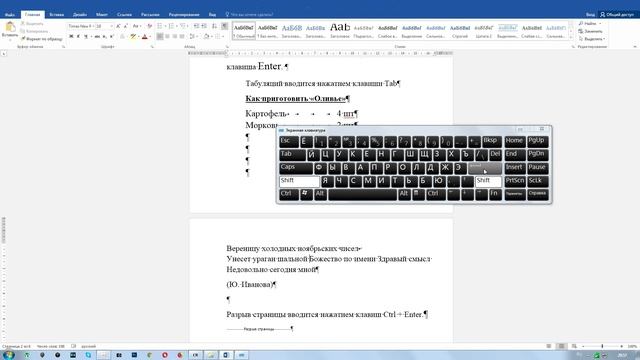
Task: Click the Windows logo key on keyboard
Action: click(306, 194)
